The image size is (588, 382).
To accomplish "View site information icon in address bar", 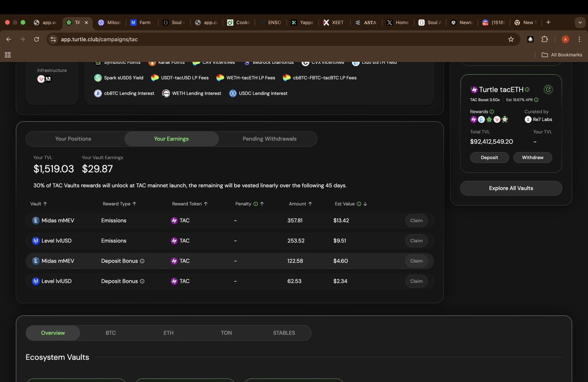I will (x=53, y=39).
